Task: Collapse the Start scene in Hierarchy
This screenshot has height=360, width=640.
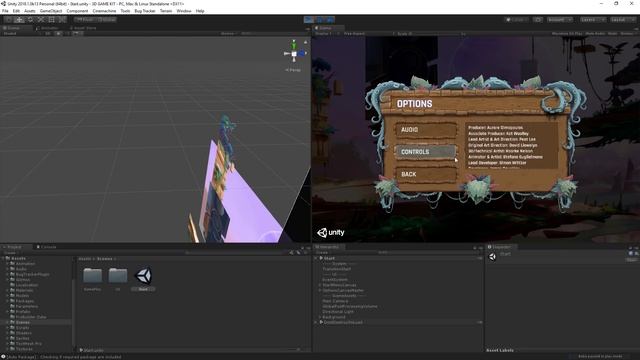Action: [x=316, y=258]
